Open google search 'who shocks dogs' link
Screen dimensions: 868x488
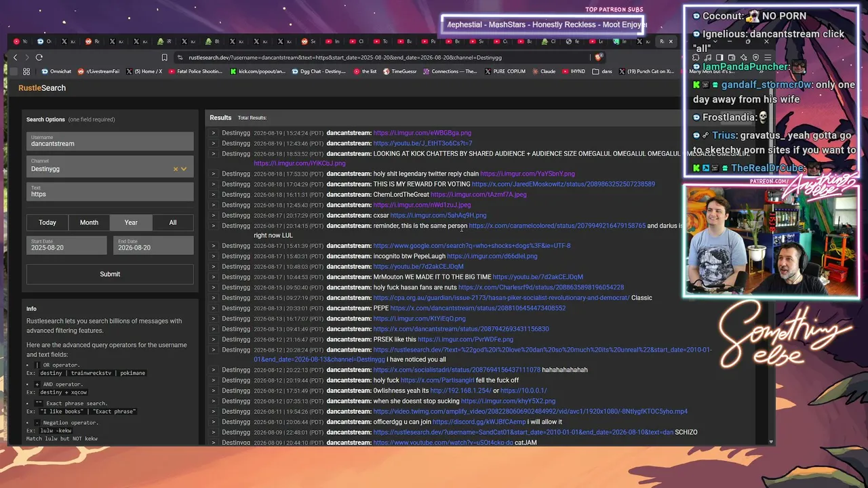472,245
